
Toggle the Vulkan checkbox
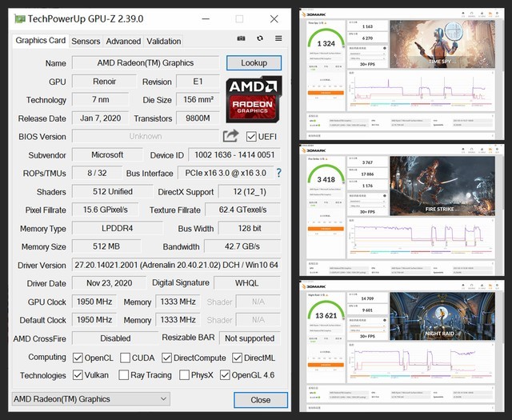[x=78, y=375]
